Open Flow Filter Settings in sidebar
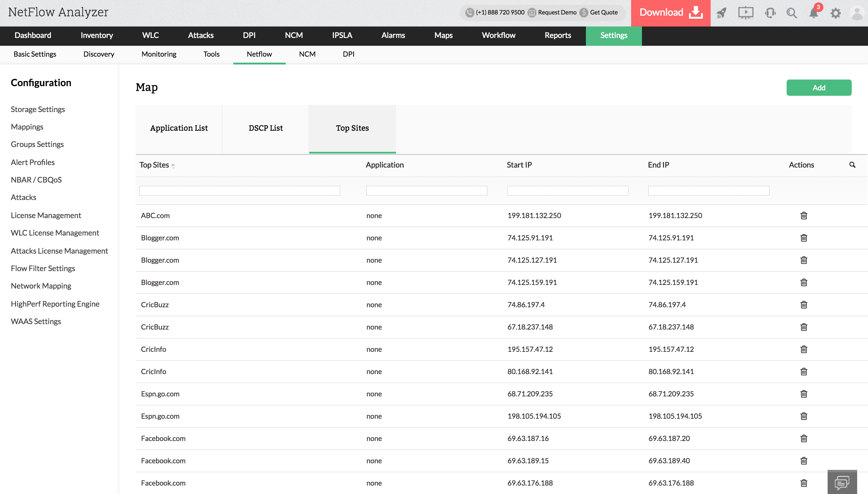Viewport: 868px width, 494px height. click(x=43, y=268)
